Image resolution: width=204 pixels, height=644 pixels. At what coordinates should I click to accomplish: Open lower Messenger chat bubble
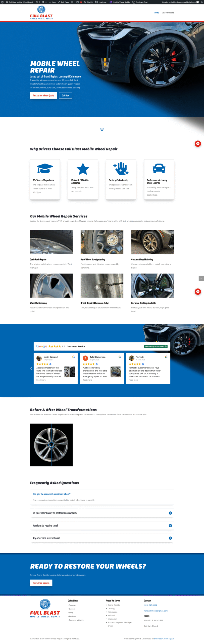click(198, 292)
